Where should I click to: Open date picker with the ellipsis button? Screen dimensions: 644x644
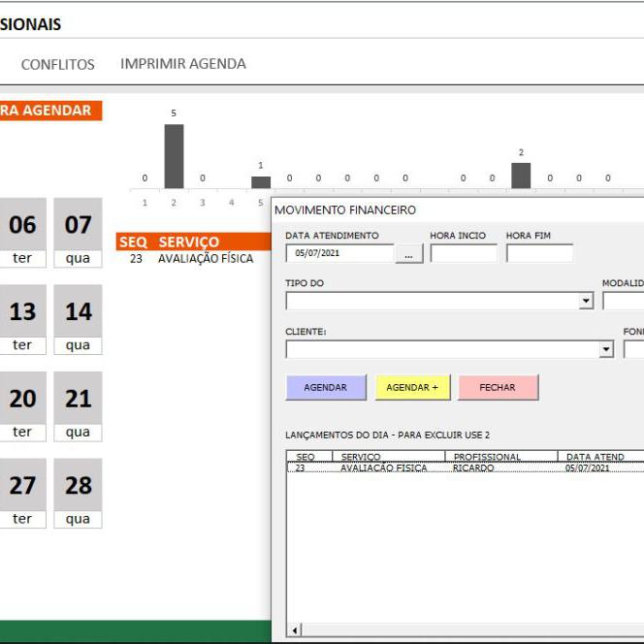(x=409, y=254)
